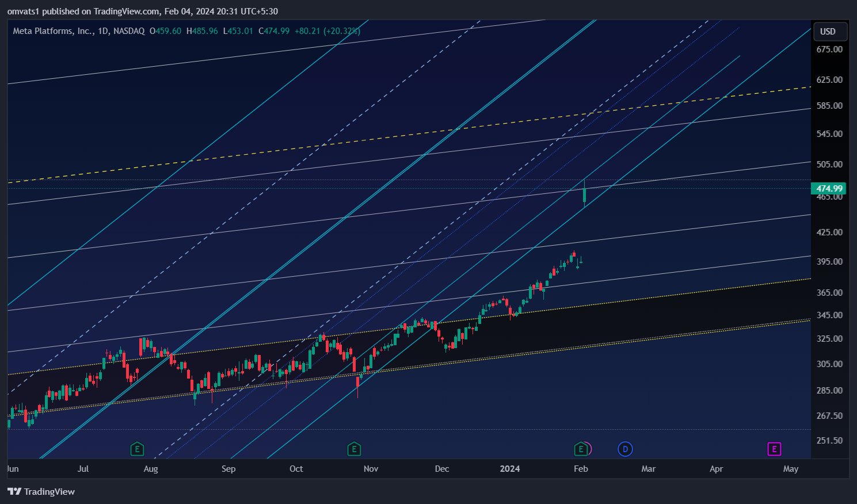857x504 pixels.
Task: Click the close value C474.99
Action: click(274, 31)
